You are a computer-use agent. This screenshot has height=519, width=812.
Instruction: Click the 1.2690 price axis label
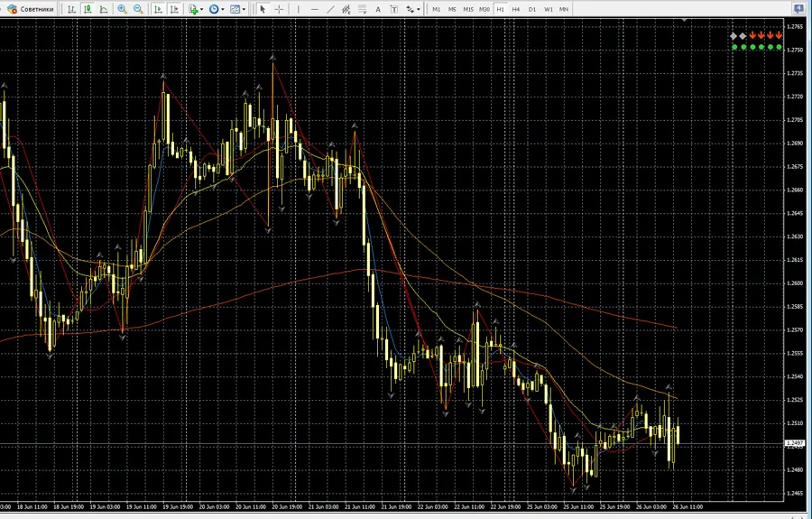795,143
